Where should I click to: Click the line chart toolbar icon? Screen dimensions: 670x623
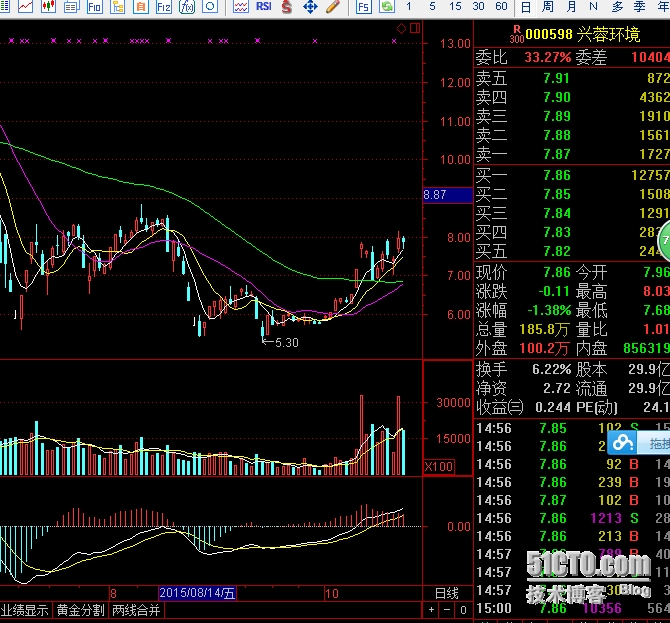[x=25, y=6]
